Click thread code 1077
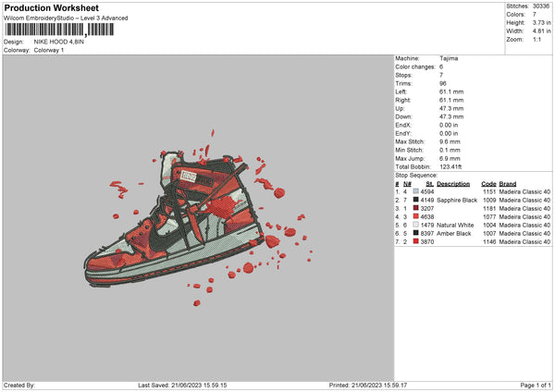This screenshot has width=555, height=392. point(489,216)
